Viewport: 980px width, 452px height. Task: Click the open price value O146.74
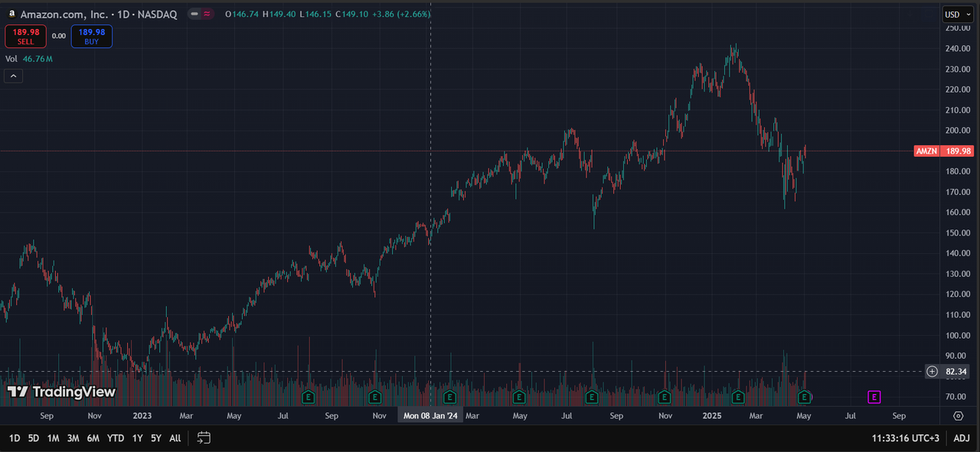click(241, 14)
